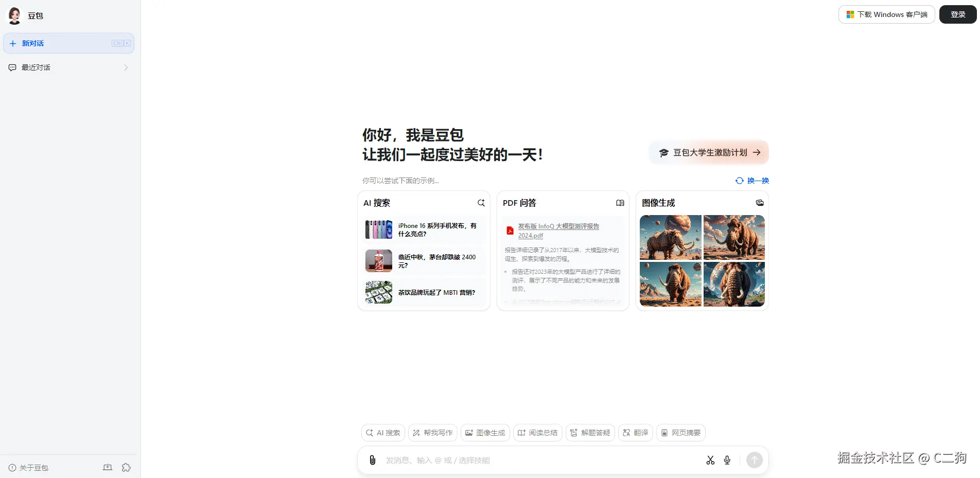Screen dimensions: 980x478
Task: Click the magnifier icon on the AI 搜索 card
Action: (x=481, y=203)
